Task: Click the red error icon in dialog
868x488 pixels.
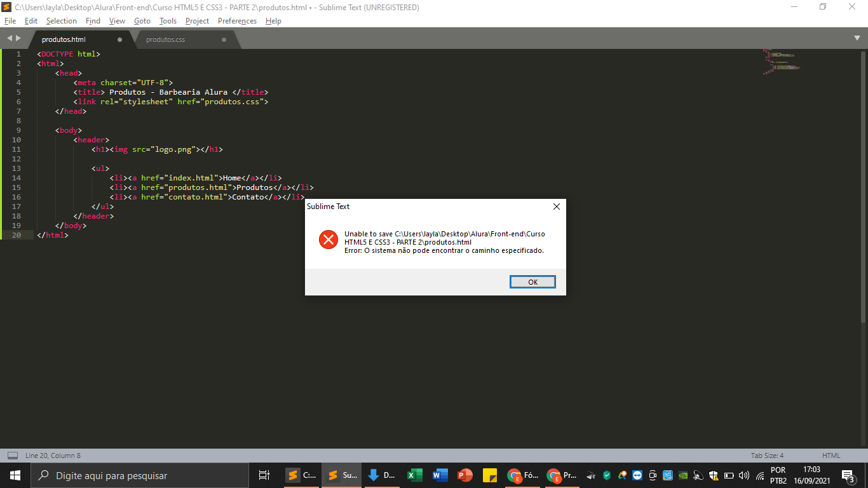Action: click(328, 240)
